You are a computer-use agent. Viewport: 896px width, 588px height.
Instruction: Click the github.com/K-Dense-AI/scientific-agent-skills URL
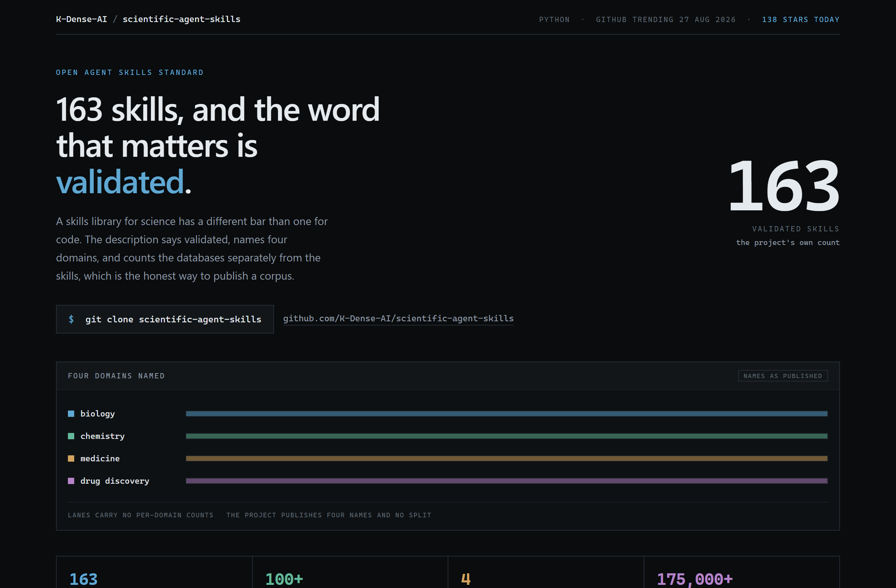coord(398,318)
